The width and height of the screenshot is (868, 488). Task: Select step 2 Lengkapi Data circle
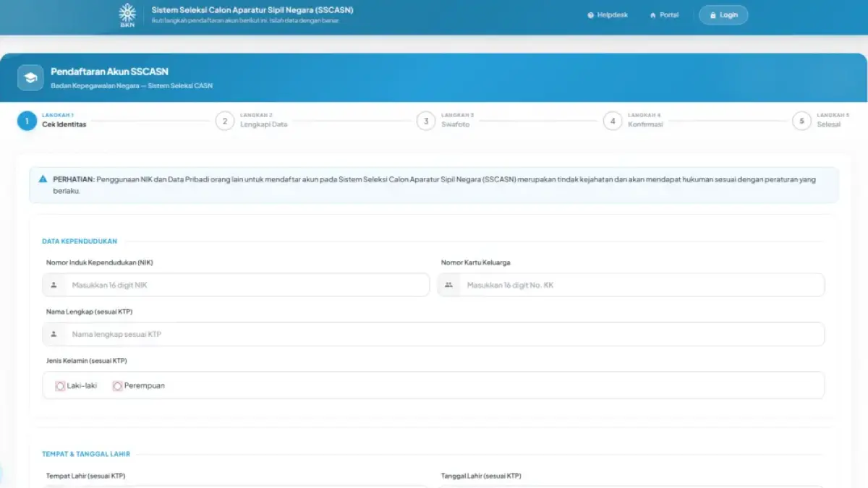(x=225, y=121)
